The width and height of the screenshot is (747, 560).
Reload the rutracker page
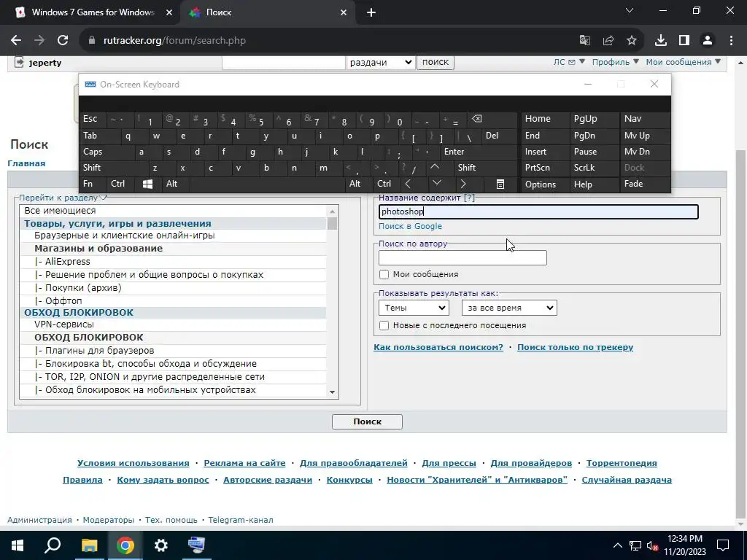tap(63, 41)
